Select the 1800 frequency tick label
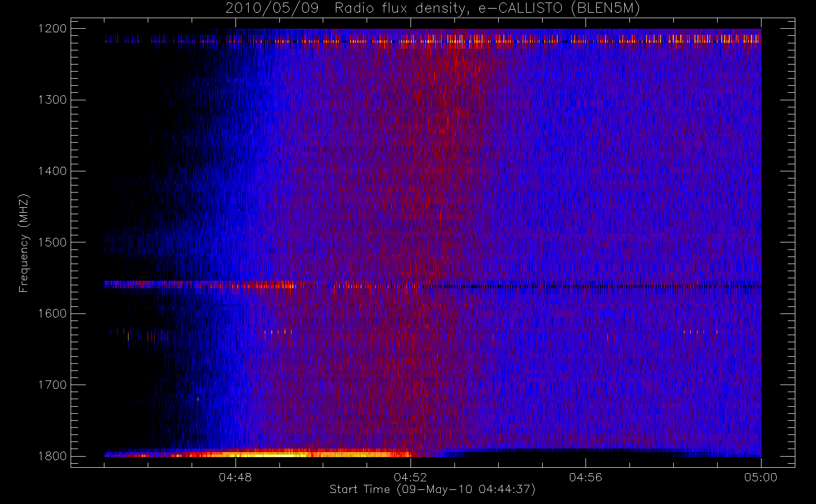The image size is (816, 504). coord(53,456)
